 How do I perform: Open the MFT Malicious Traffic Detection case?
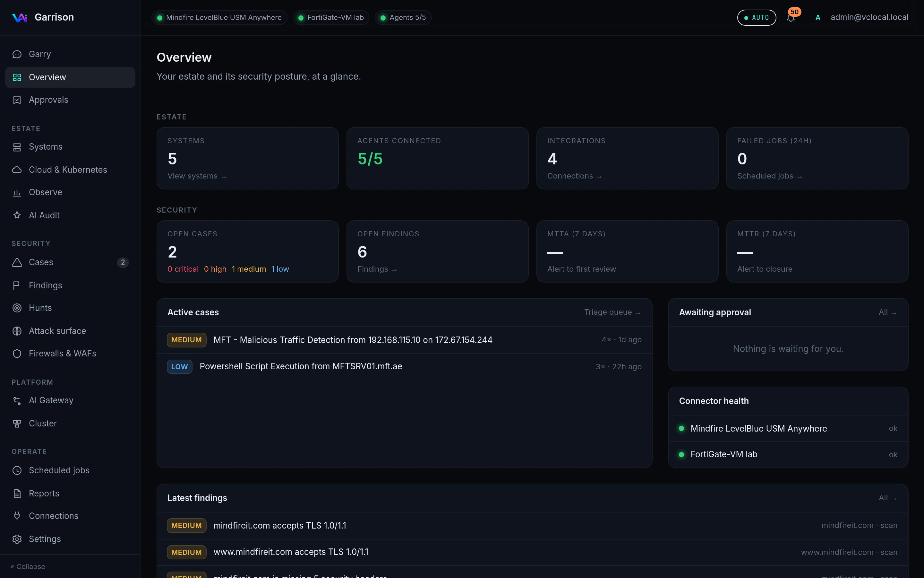pos(404,340)
